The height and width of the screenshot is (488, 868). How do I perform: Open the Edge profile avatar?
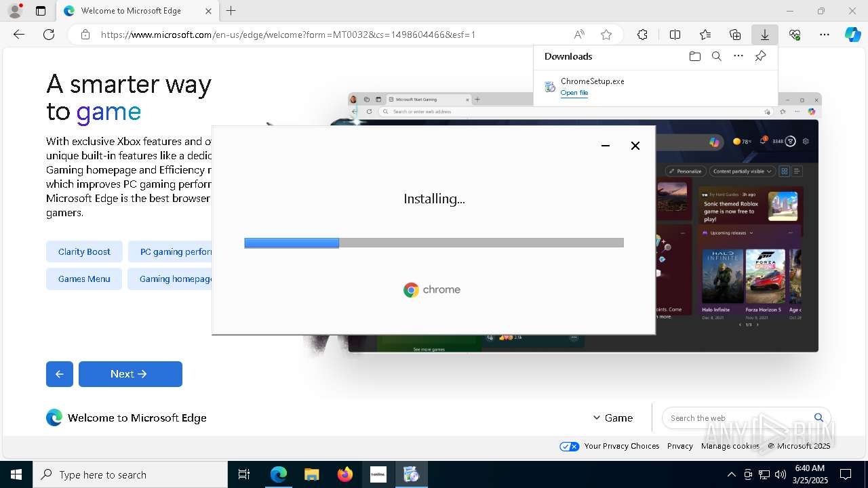click(14, 11)
